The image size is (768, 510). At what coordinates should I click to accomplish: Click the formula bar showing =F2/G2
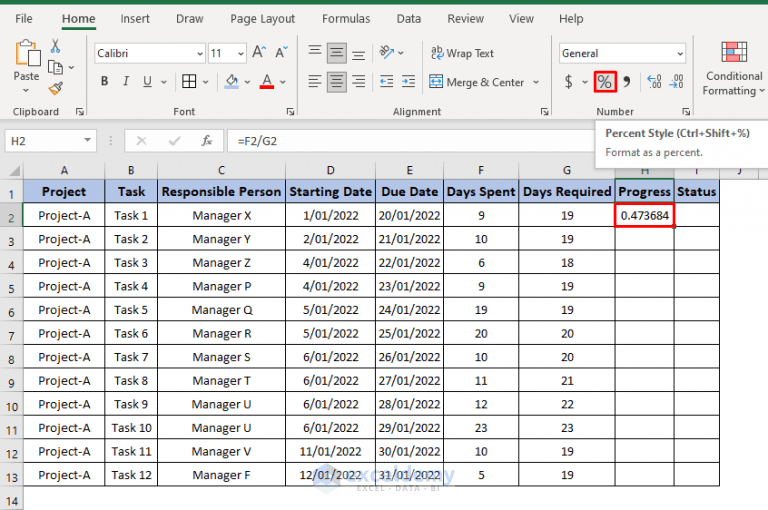[x=411, y=141]
